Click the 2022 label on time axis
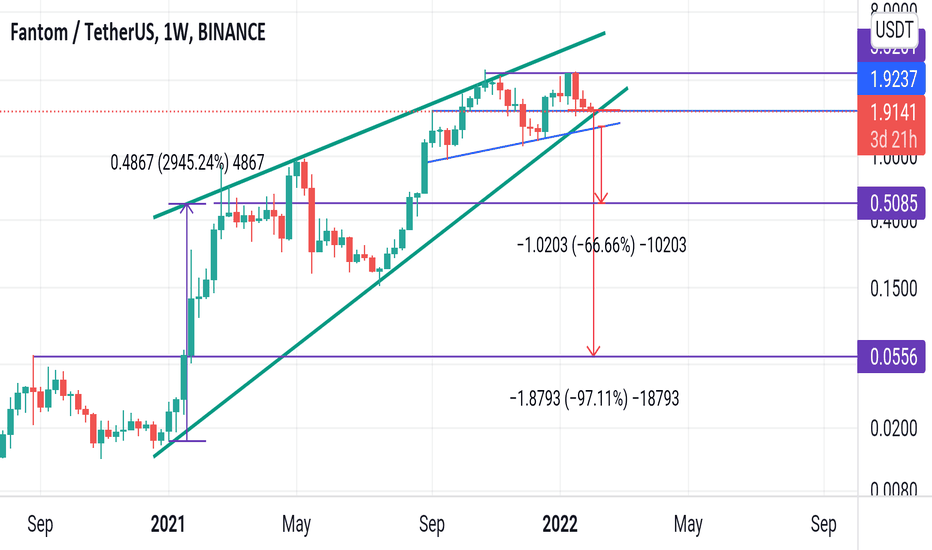The image size is (932, 550). point(560,524)
